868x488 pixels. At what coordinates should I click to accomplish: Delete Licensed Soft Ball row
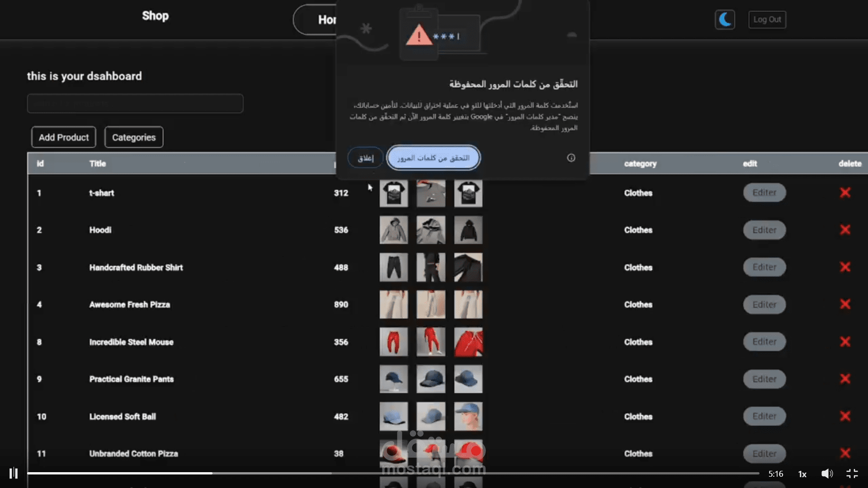[845, 416]
